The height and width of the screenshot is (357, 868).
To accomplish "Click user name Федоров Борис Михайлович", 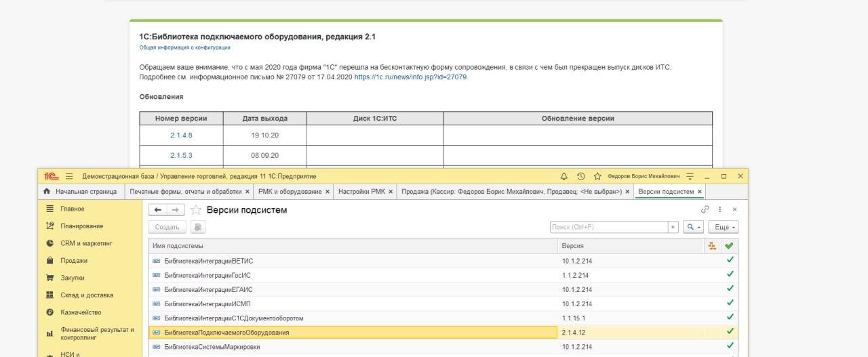I will pos(644,176).
